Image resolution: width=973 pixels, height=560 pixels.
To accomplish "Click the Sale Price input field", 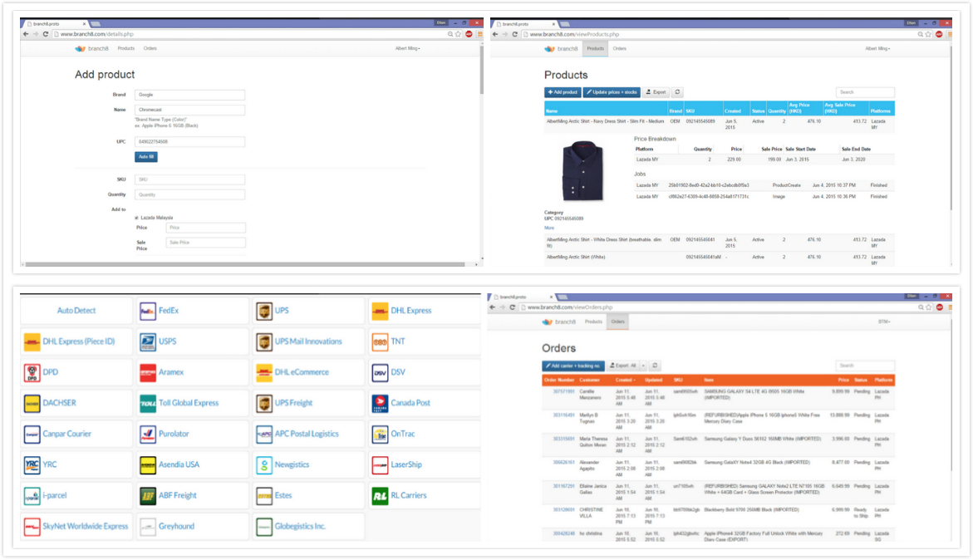I will coord(205,243).
